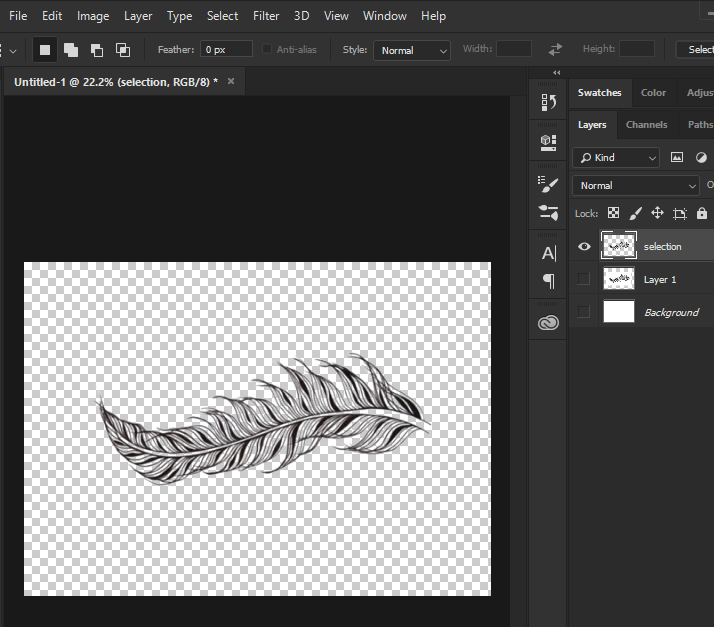Close the Untitled-1 document tab
Image resolution: width=714 pixels, height=627 pixels.
click(x=231, y=82)
